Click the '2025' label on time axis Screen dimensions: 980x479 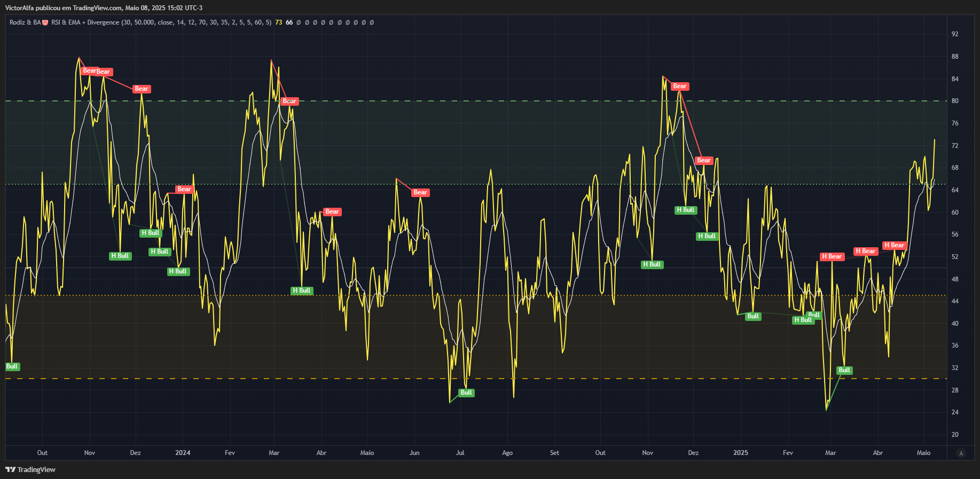coord(740,453)
